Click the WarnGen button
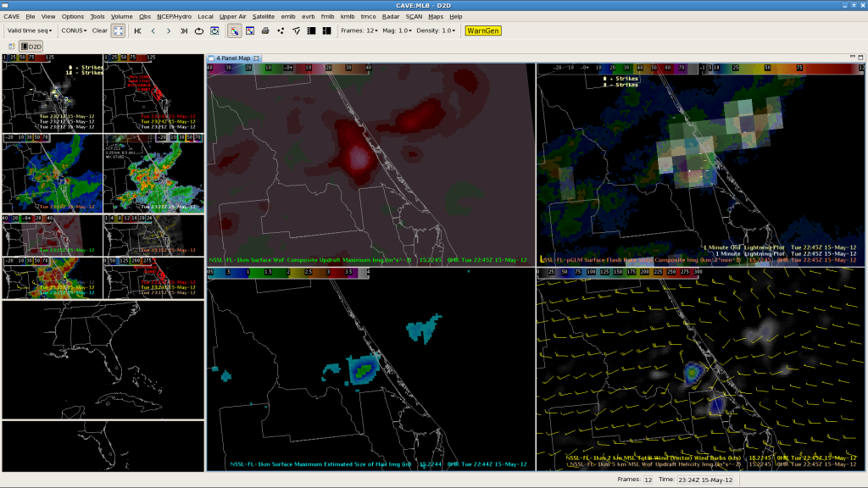The image size is (868, 488). click(x=483, y=30)
